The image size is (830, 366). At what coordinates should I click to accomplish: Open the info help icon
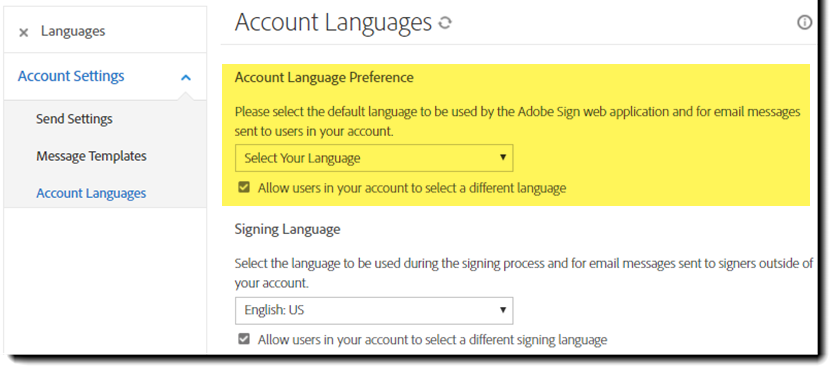tap(805, 23)
